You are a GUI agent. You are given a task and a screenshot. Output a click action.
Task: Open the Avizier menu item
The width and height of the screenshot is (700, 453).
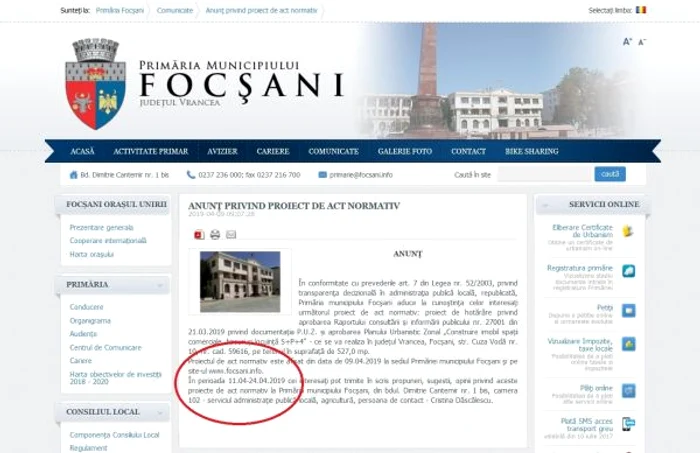coord(222,151)
